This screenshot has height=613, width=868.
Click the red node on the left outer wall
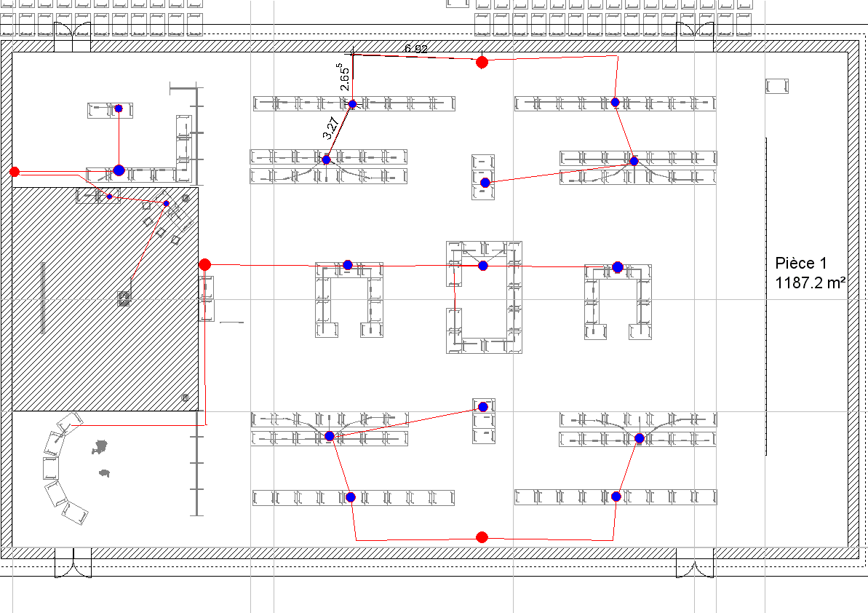coord(15,172)
